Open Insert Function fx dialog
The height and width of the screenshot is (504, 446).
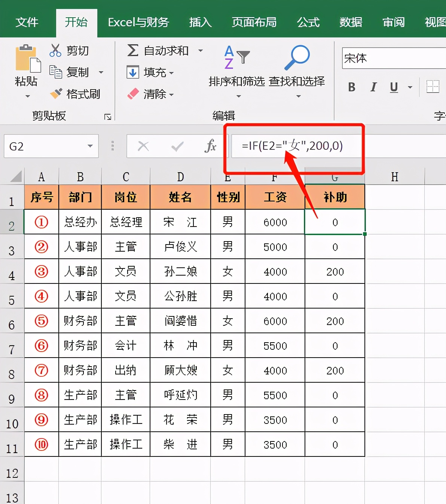[x=211, y=146]
